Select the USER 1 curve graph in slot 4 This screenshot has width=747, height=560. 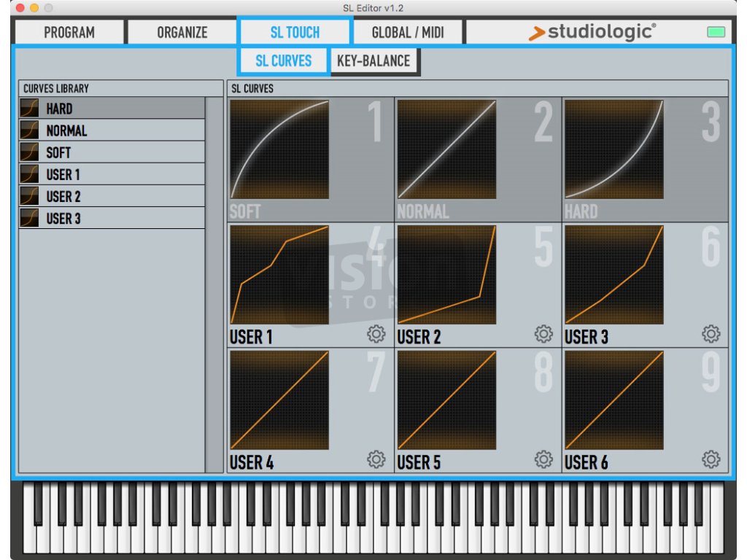279,275
